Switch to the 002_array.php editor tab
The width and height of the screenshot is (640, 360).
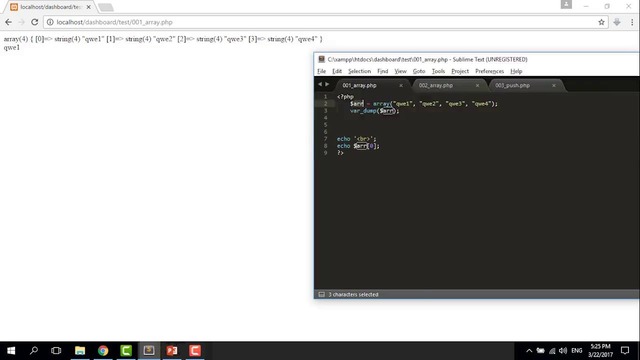click(436, 85)
